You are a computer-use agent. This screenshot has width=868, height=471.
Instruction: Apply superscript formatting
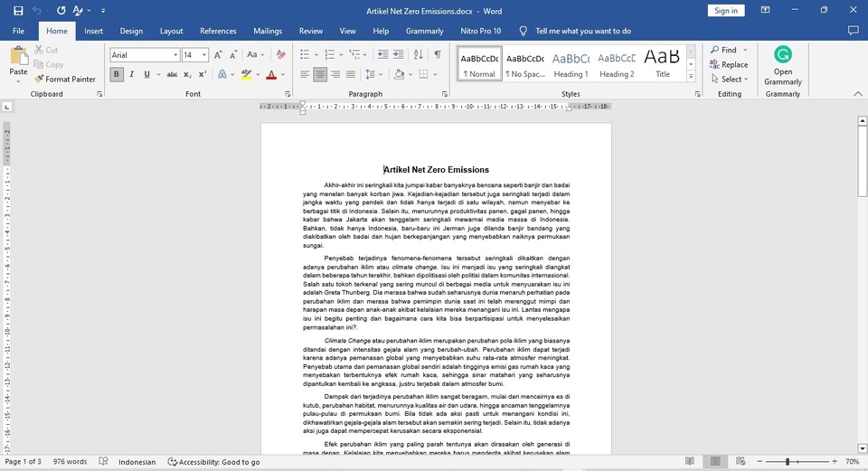click(x=202, y=74)
